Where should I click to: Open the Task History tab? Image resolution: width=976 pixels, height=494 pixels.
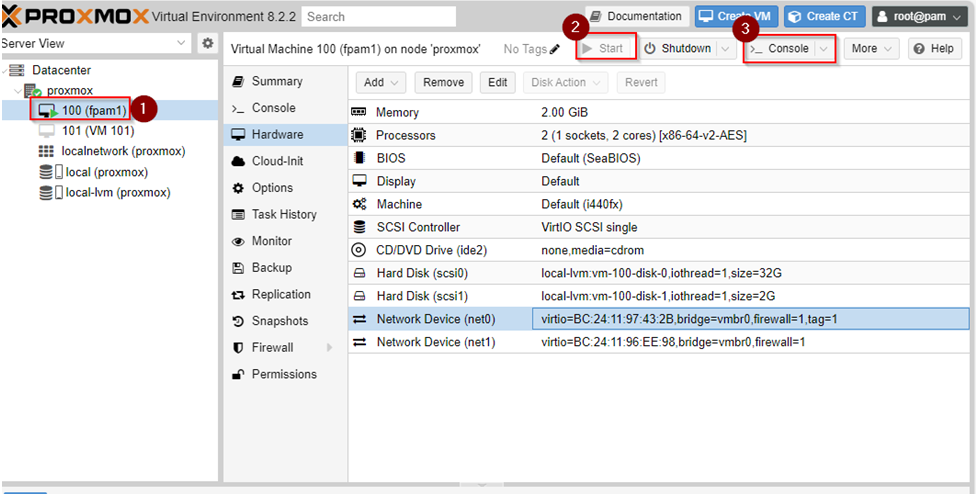285,215
